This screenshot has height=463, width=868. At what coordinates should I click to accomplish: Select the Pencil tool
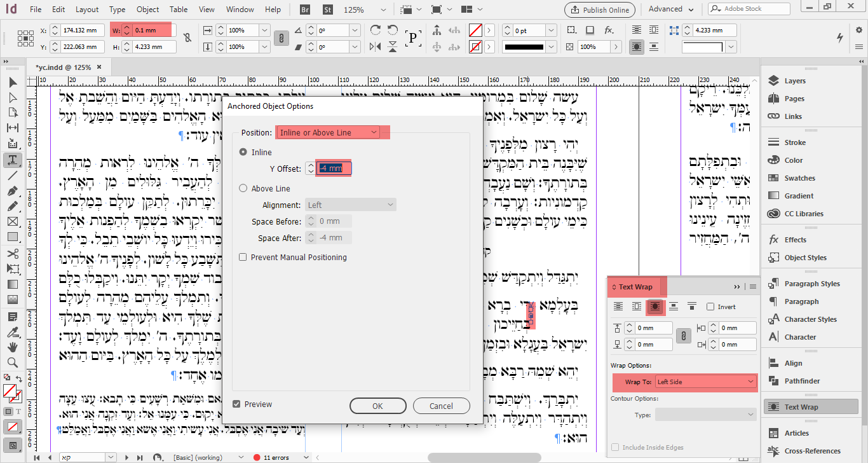click(x=12, y=206)
